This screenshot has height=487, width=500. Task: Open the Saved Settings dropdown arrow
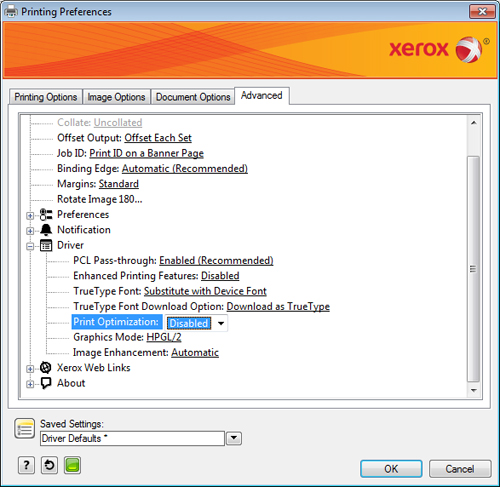[234, 438]
